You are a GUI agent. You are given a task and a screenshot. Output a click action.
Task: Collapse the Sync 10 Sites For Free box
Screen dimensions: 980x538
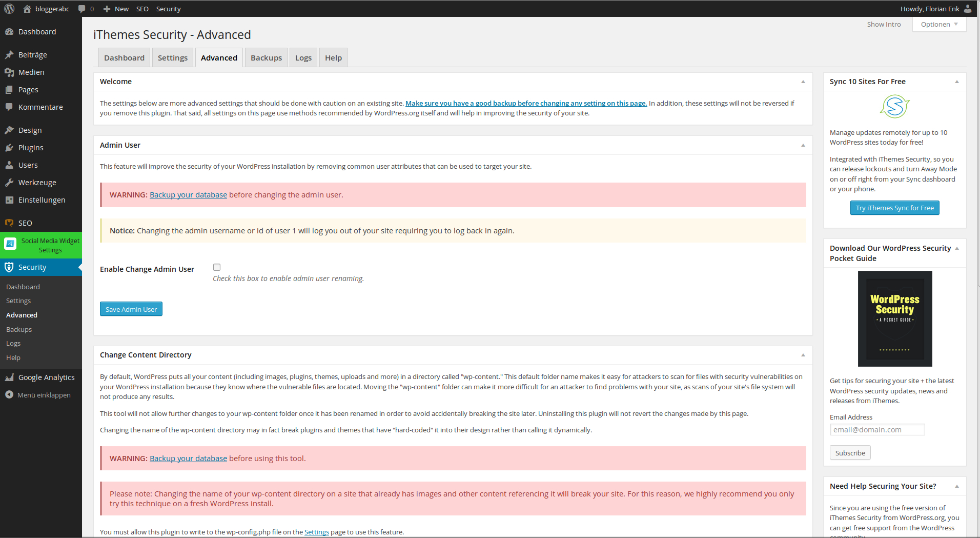pos(957,82)
